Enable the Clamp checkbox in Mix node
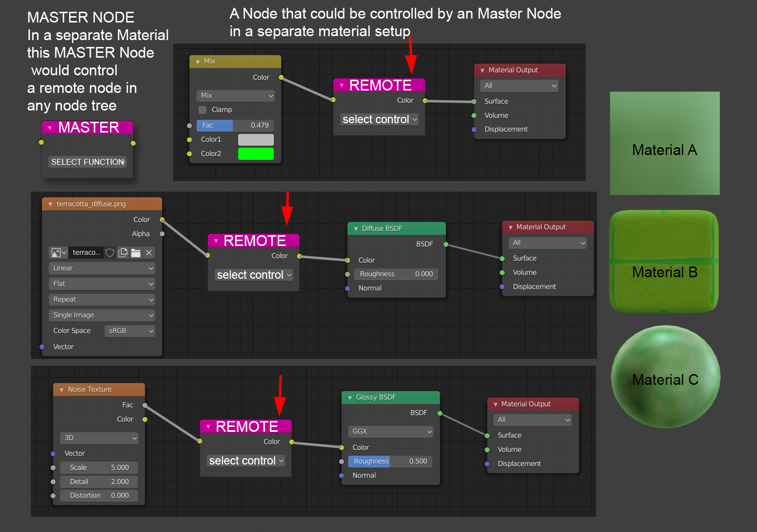The image size is (757, 532). click(202, 110)
